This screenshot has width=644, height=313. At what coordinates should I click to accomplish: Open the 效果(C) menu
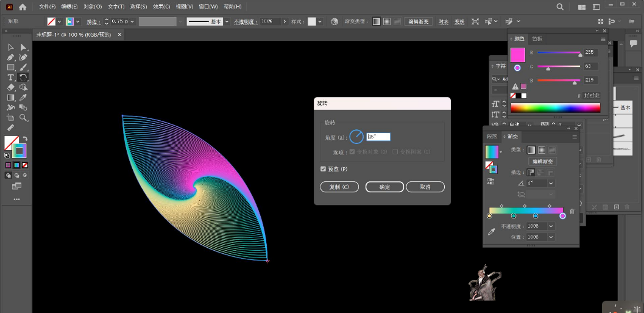[x=161, y=7]
